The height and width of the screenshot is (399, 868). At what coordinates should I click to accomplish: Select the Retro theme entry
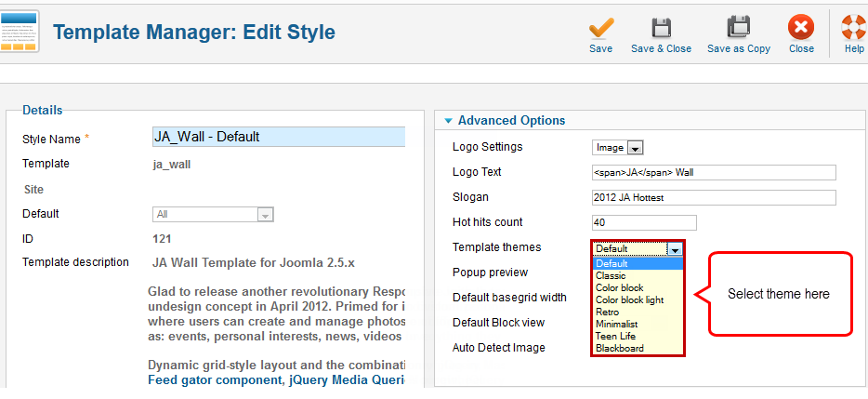607,312
